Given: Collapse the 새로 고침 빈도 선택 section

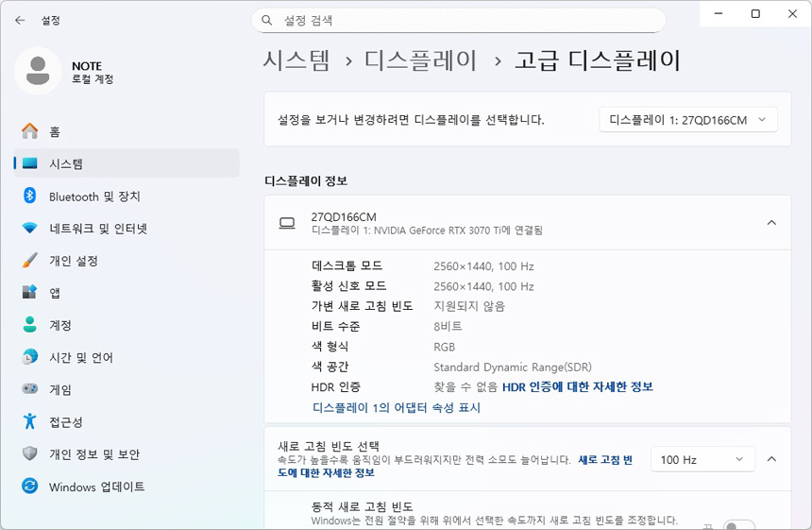Looking at the screenshot, I should [x=771, y=459].
